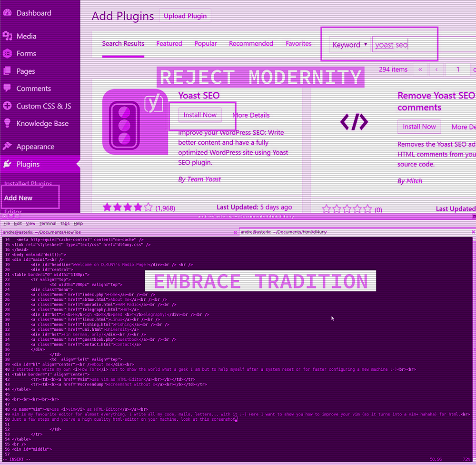
Task: Click the vim cursor position '50,96'
Action: click(x=436, y=459)
